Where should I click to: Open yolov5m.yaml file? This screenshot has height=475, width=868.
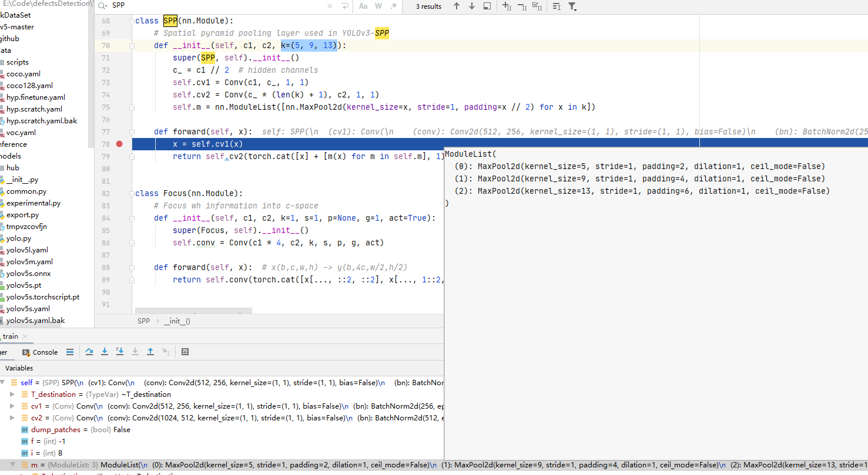[x=29, y=262]
